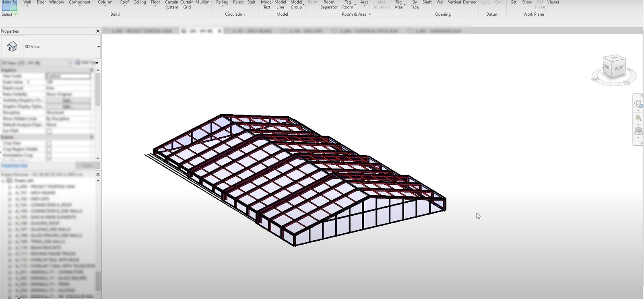Open the 3D View type selector dropdown
This screenshot has height=299, width=644.
[x=98, y=47]
